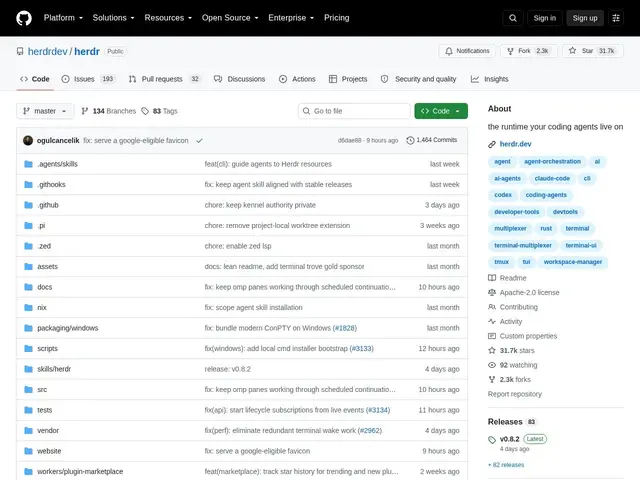640x480 pixels.
Task: Click the folder icon for .agents/skills
Action: click(28, 164)
